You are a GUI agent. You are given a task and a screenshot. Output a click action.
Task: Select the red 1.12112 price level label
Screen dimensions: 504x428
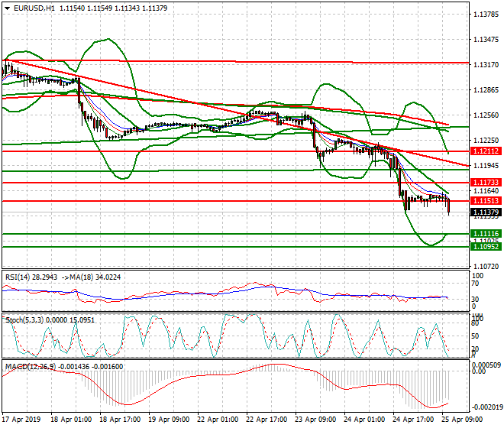pos(486,151)
